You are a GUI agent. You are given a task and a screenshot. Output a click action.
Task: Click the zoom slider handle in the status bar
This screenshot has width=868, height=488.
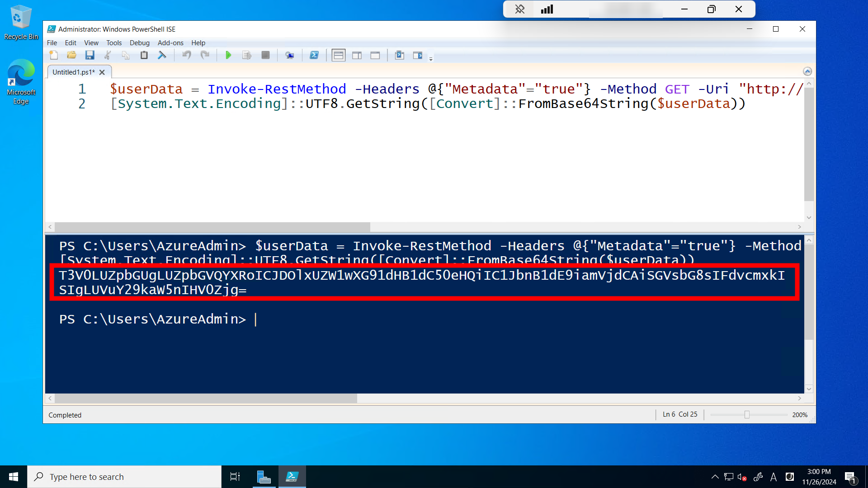(x=747, y=415)
